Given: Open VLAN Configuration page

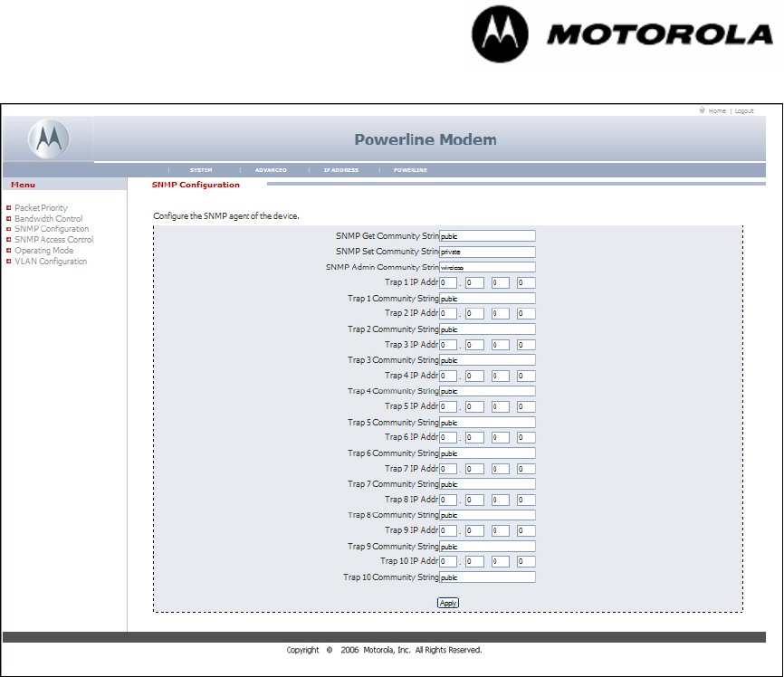Looking at the screenshot, I should click(51, 261).
